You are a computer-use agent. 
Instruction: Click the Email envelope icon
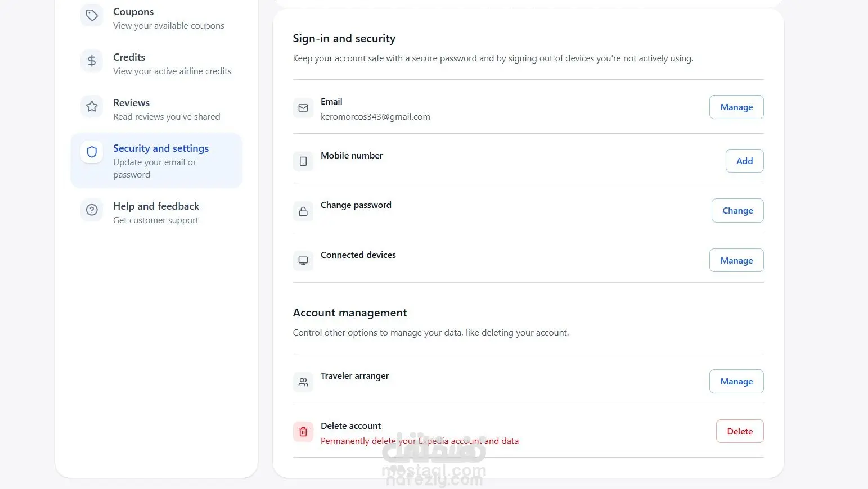(303, 108)
